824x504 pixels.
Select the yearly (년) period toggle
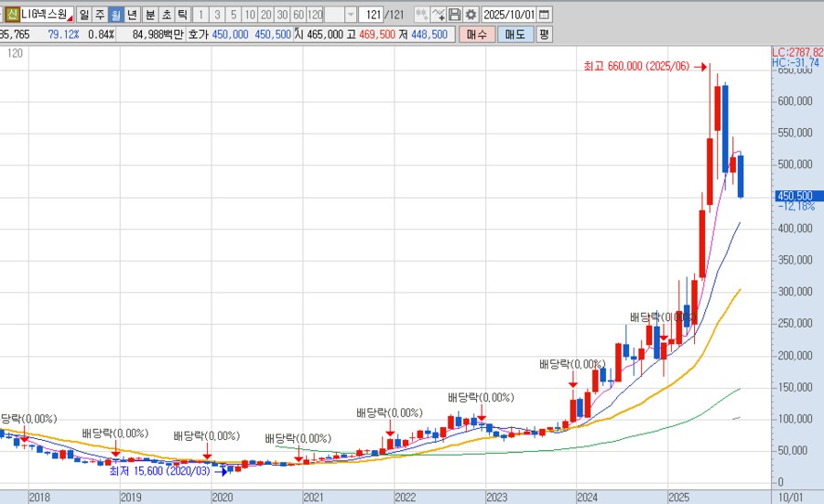pyautogui.click(x=132, y=15)
